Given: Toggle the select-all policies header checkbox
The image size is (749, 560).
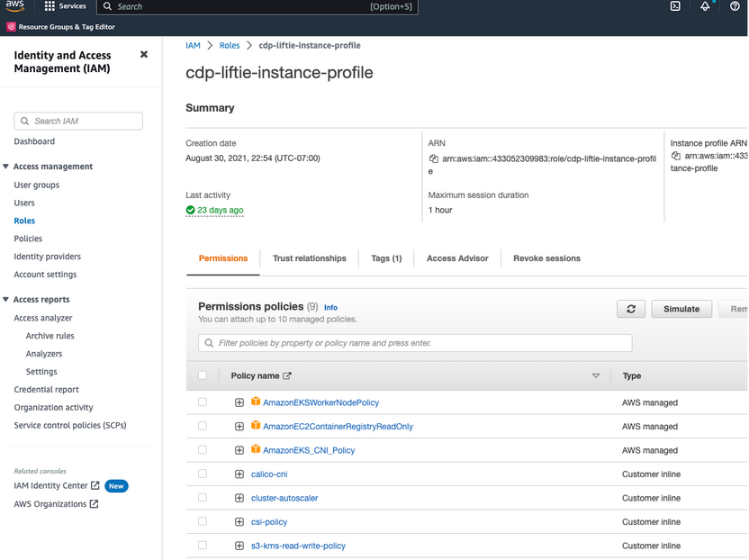Looking at the screenshot, I should 203,376.
